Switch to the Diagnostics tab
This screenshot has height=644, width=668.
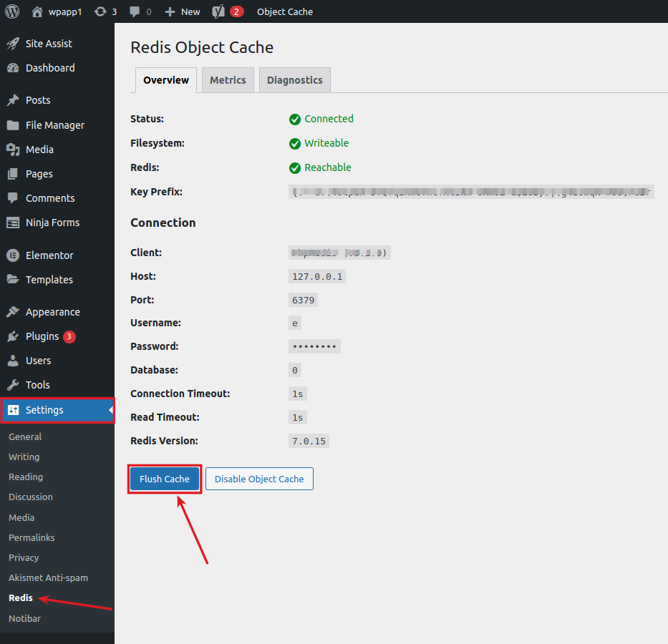[x=295, y=80]
